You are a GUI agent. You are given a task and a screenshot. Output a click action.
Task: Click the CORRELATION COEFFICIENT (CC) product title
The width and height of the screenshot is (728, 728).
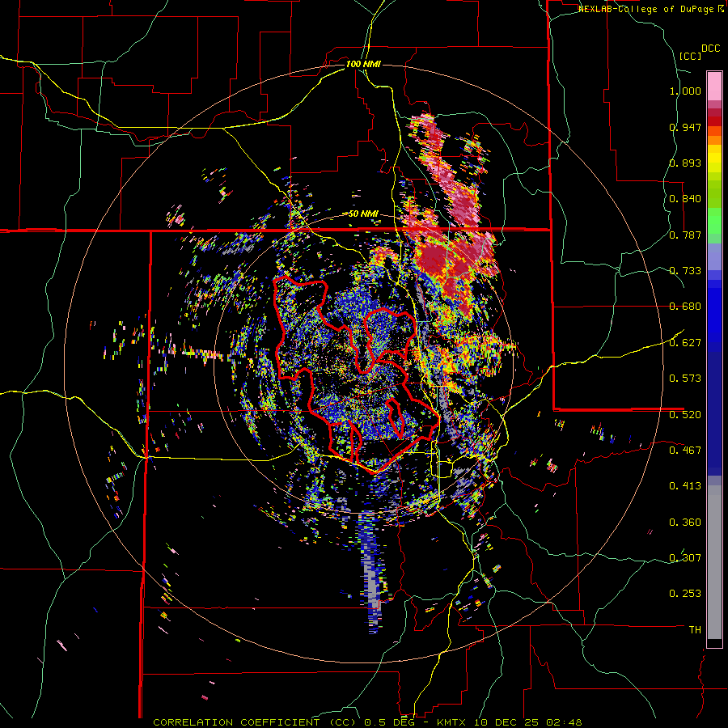click(x=255, y=722)
